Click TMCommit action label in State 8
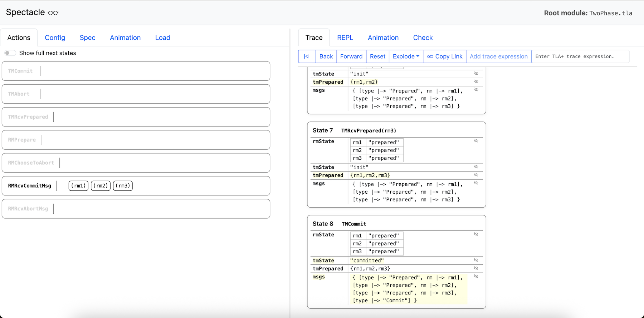 tap(354, 224)
